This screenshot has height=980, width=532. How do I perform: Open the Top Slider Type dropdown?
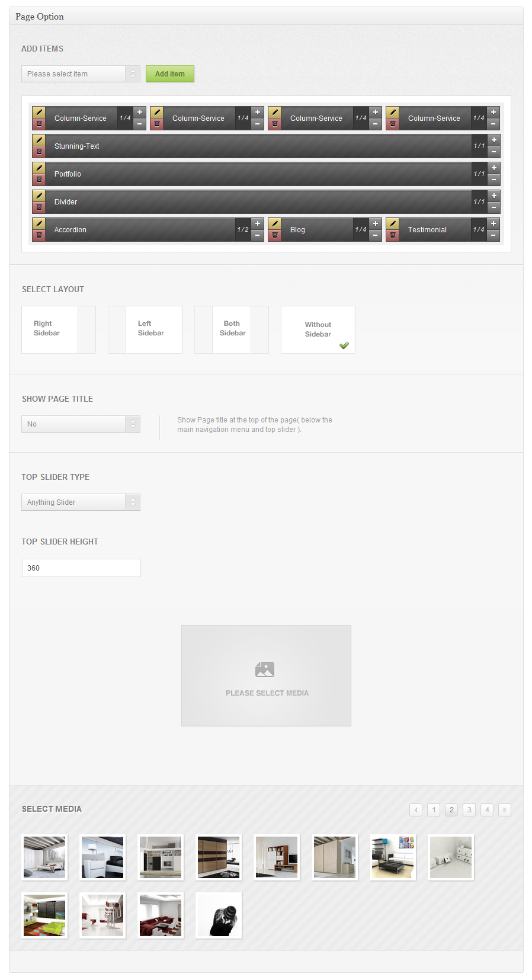tap(81, 502)
